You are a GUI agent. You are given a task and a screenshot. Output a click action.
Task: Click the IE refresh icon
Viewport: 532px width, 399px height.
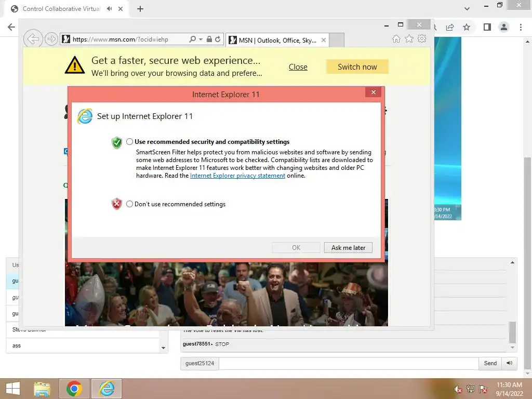pyautogui.click(x=218, y=39)
